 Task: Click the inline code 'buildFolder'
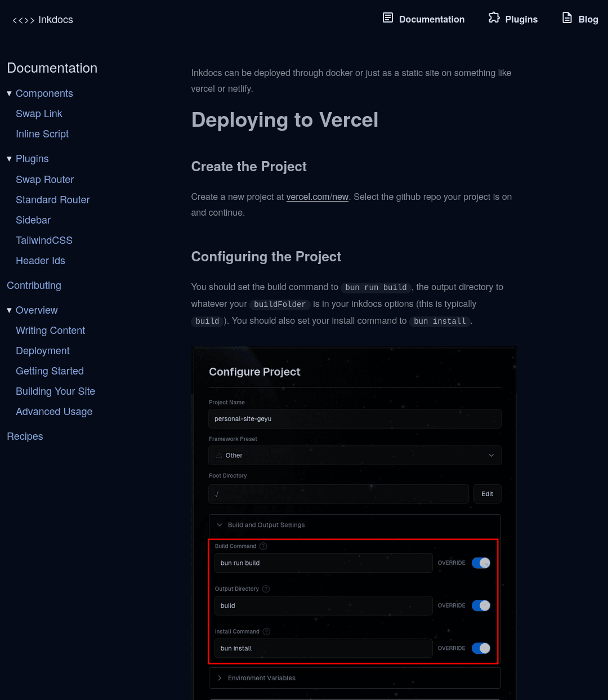(280, 304)
